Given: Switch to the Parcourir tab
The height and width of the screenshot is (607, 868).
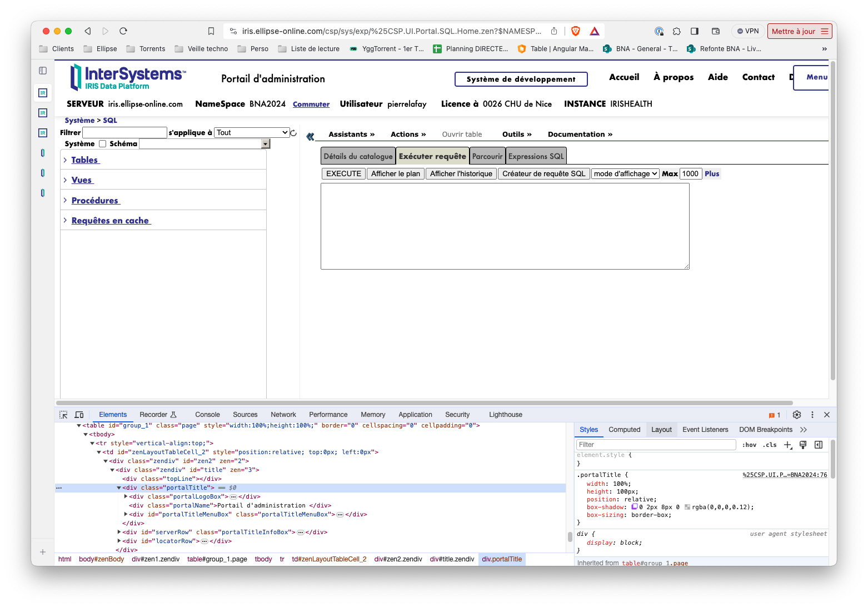Looking at the screenshot, I should 487,157.
